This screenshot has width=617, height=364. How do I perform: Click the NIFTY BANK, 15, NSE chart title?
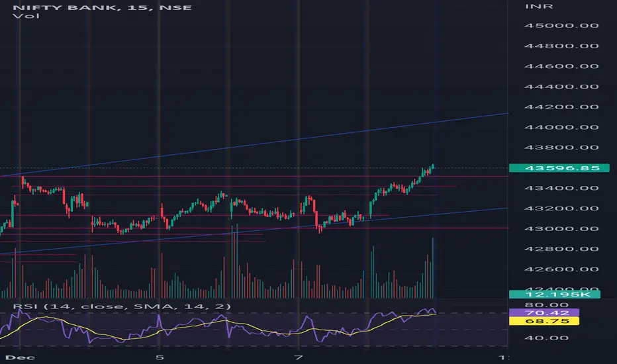[103, 7]
